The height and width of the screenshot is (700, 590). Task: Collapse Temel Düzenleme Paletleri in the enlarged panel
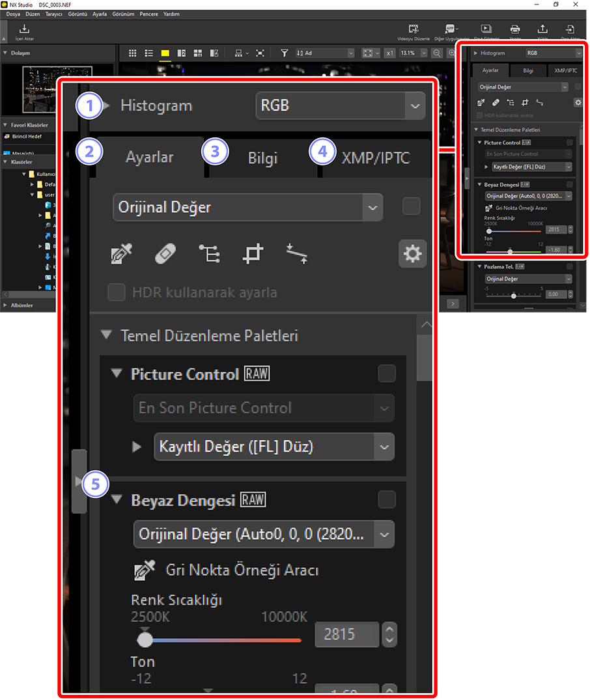[x=106, y=335]
